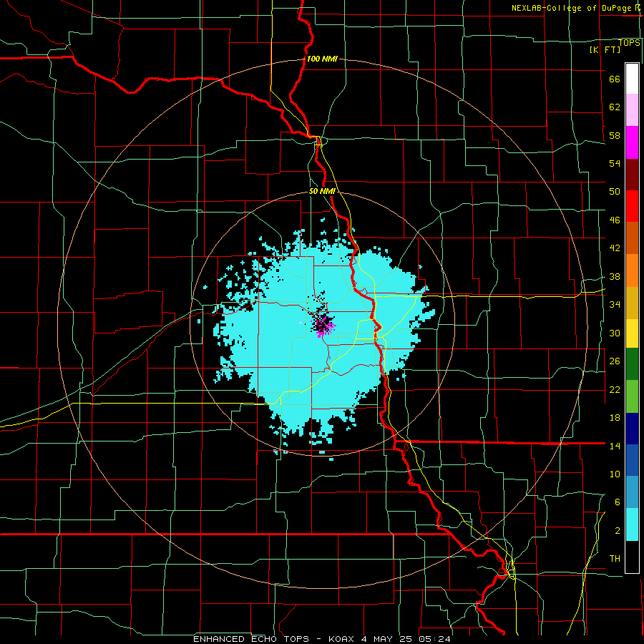Click the 'TOPS' legend heading

coord(629,43)
